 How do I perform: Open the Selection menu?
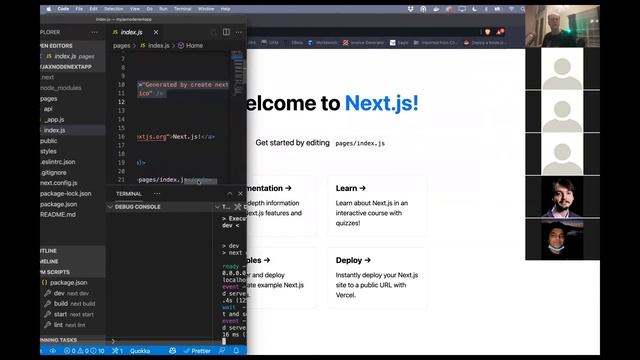coord(113,9)
